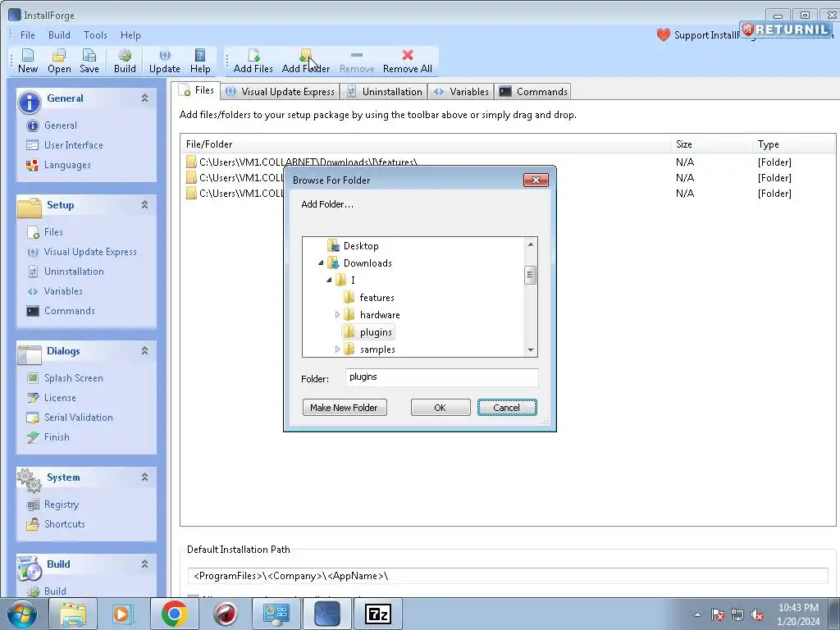The image size is (840, 630).
Task: Open Chrome from the taskbar
Action: pos(174,614)
